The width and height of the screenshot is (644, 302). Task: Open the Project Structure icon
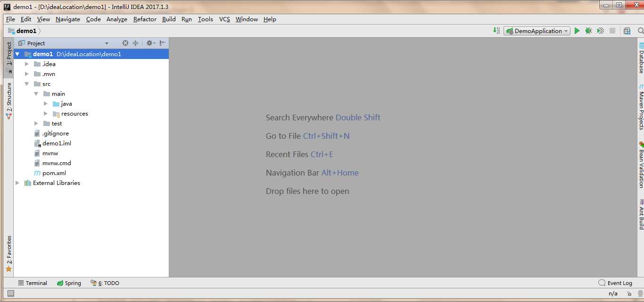pos(627,31)
